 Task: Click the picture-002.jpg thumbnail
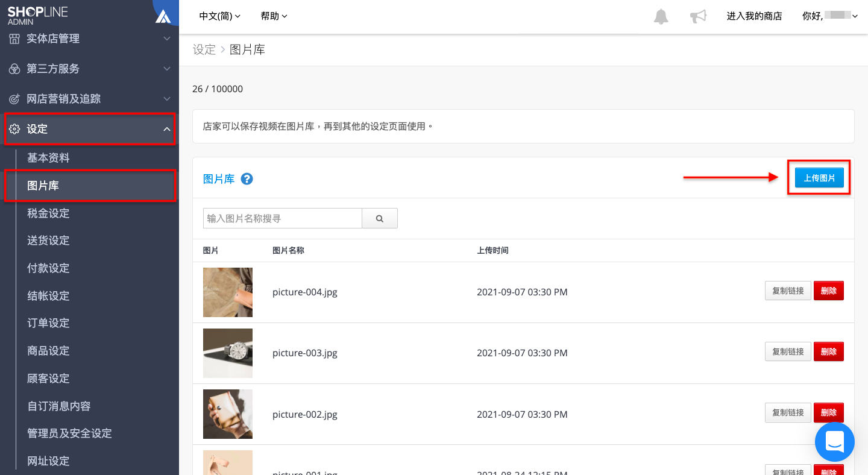coord(228,414)
